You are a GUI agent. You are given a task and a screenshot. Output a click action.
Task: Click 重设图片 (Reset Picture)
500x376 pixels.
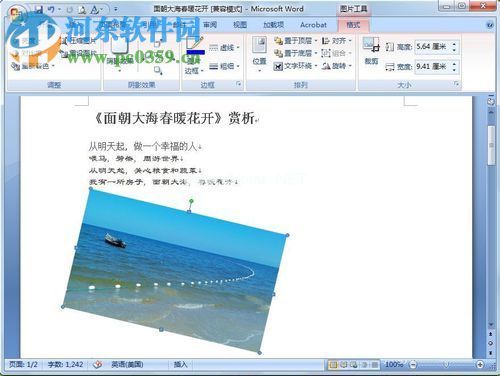(79, 53)
